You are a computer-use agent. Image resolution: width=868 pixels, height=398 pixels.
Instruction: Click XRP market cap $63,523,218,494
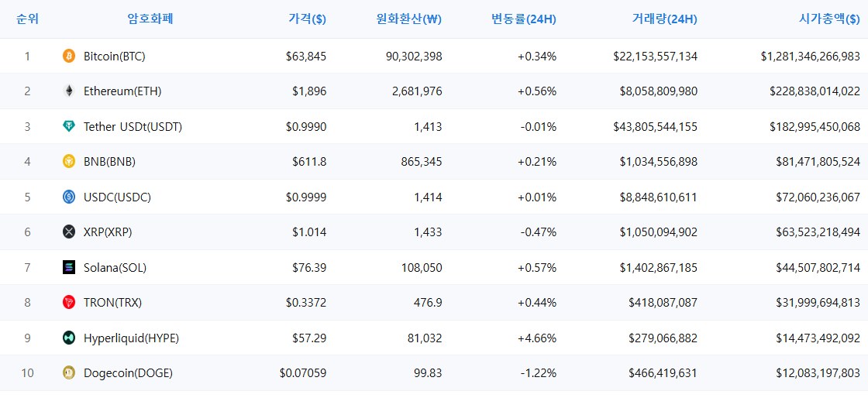pyautogui.click(x=818, y=232)
